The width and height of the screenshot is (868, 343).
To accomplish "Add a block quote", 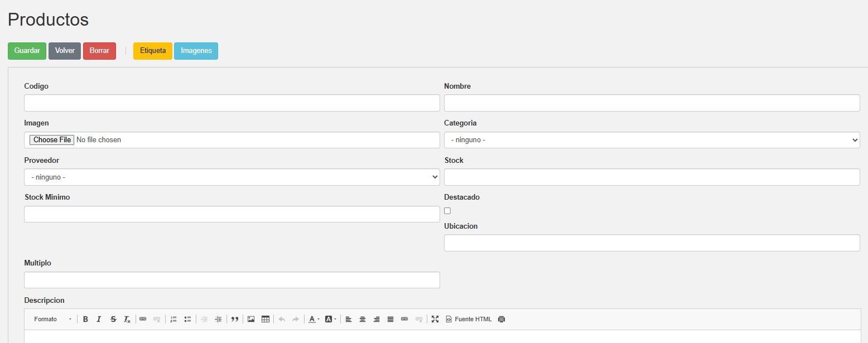I will tap(235, 319).
